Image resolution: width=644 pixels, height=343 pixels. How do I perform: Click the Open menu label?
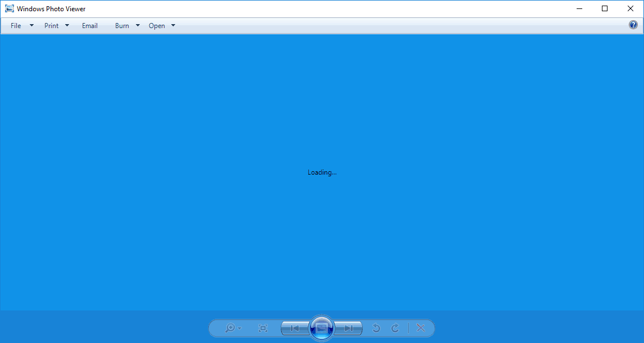click(156, 25)
